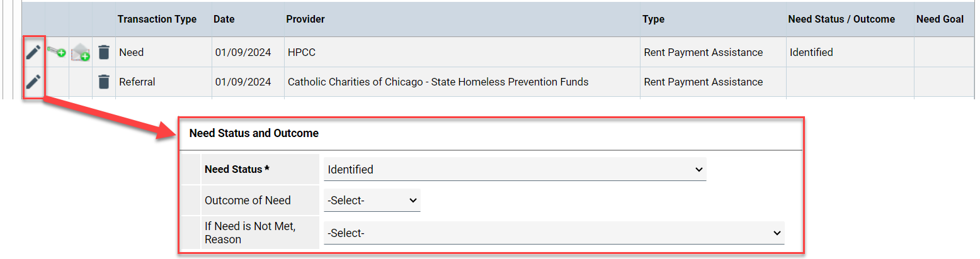Screen dimensions: 980x259
Task: Open the Outcome of Need dropdown
Action: [x=372, y=201]
